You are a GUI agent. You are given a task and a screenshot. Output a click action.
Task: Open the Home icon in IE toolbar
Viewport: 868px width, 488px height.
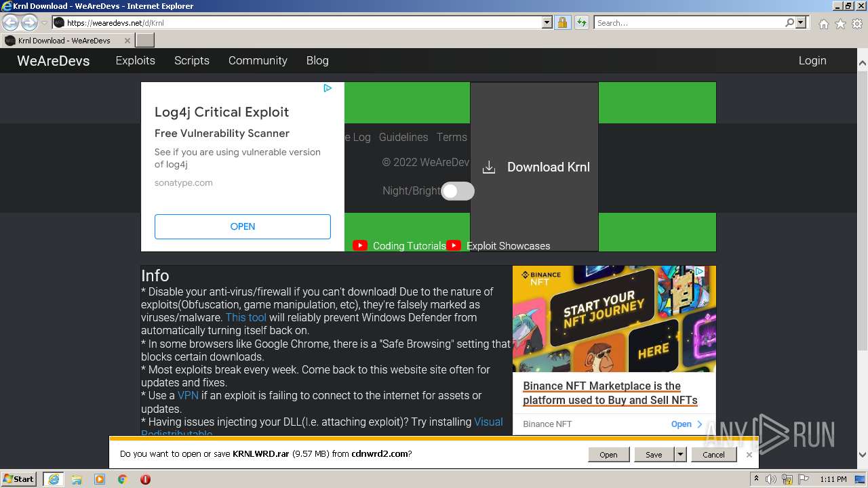tap(823, 24)
